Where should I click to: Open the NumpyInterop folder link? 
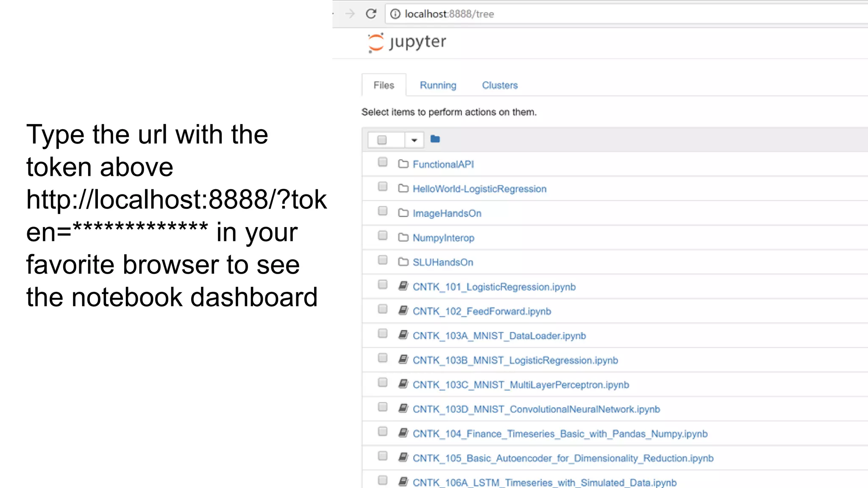[444, 238]
